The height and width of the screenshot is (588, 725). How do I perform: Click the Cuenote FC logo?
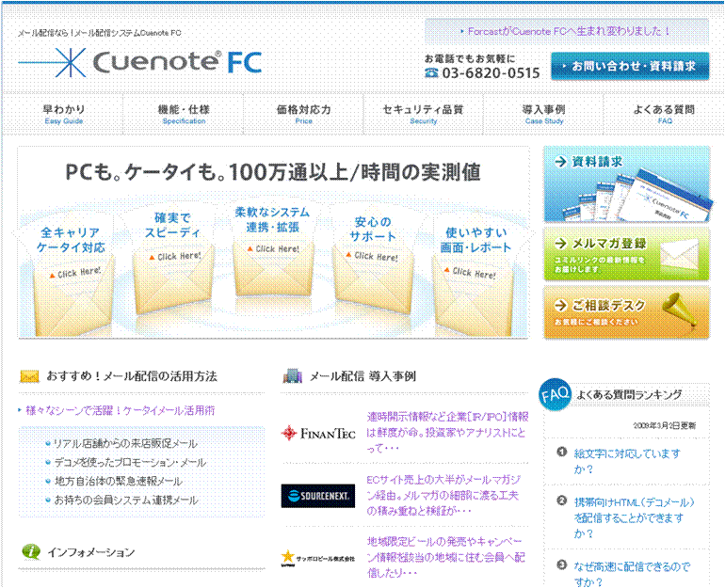pos(139,62)
